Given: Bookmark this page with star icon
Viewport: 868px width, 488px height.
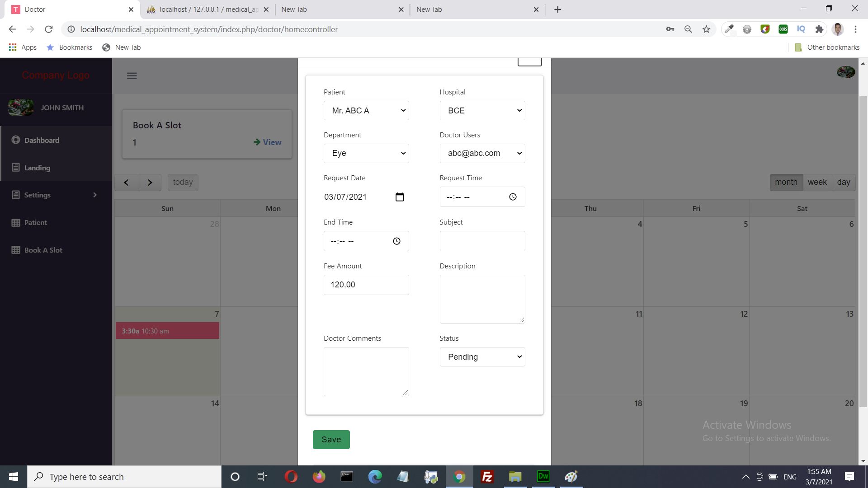Looking at the screenshot, I should point(706,29).
